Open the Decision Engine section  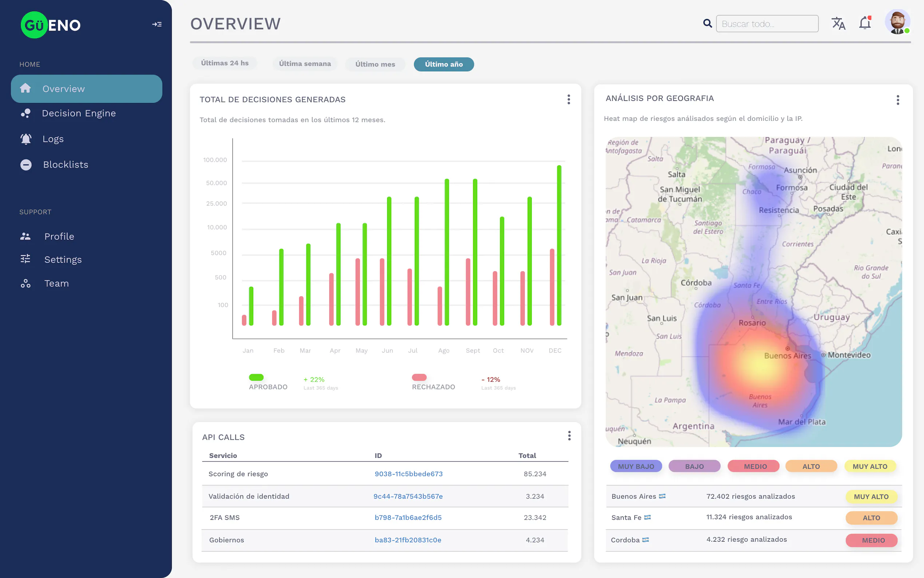tap(79, 113)
